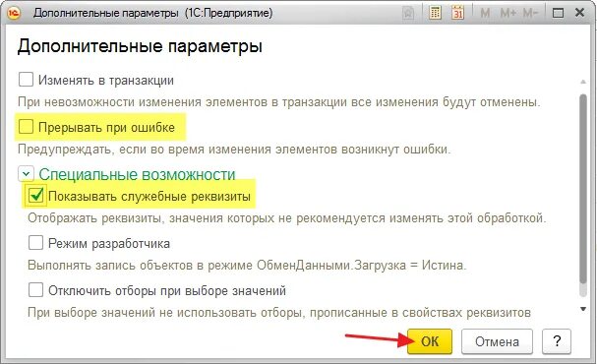Uncheck Показывать служебные реквизиты

pos(36,196)
